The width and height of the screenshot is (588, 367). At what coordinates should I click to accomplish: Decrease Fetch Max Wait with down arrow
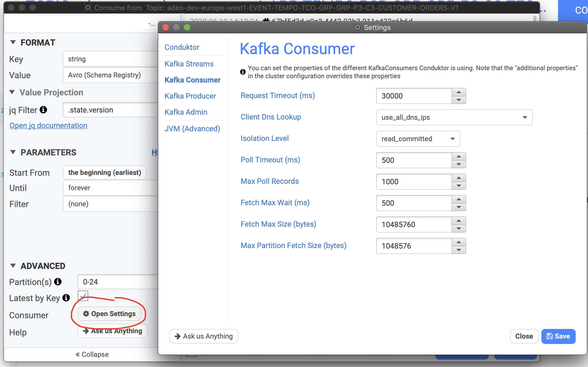[x=459, y=207]
